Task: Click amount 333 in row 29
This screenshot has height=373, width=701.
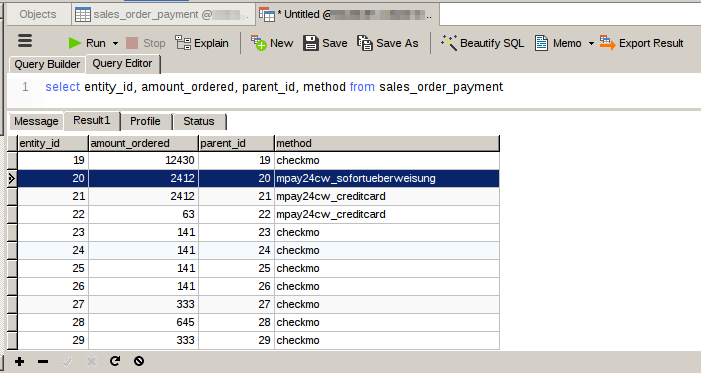Action: [144, 340]
